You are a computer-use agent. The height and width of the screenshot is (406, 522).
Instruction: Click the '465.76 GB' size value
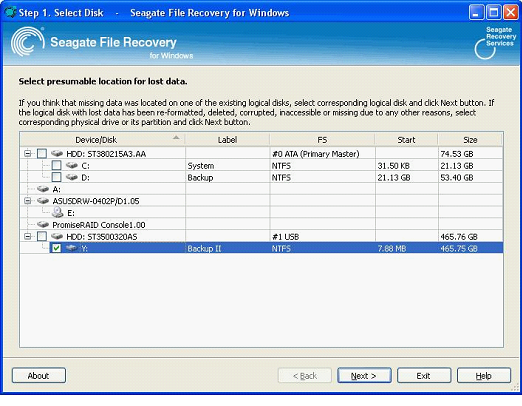pyautogui.click(x=459, y=237)
